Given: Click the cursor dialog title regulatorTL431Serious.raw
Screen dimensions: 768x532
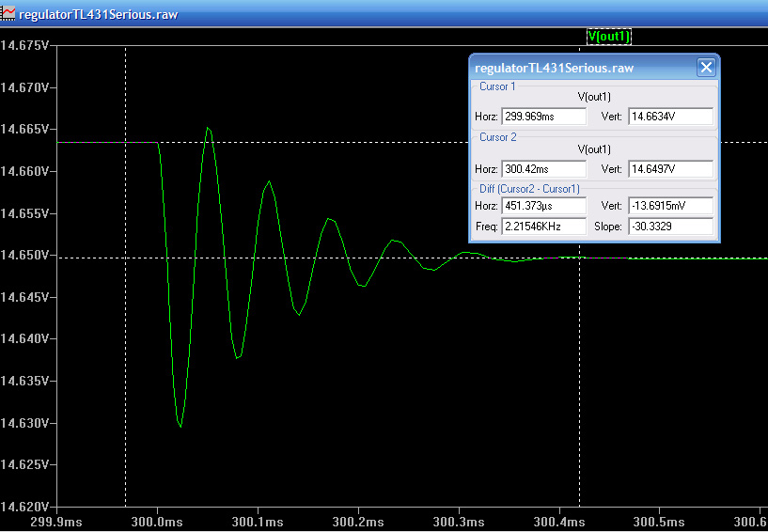Looking at the screenshot, I should pyautogui.click(x=555, y=68).
